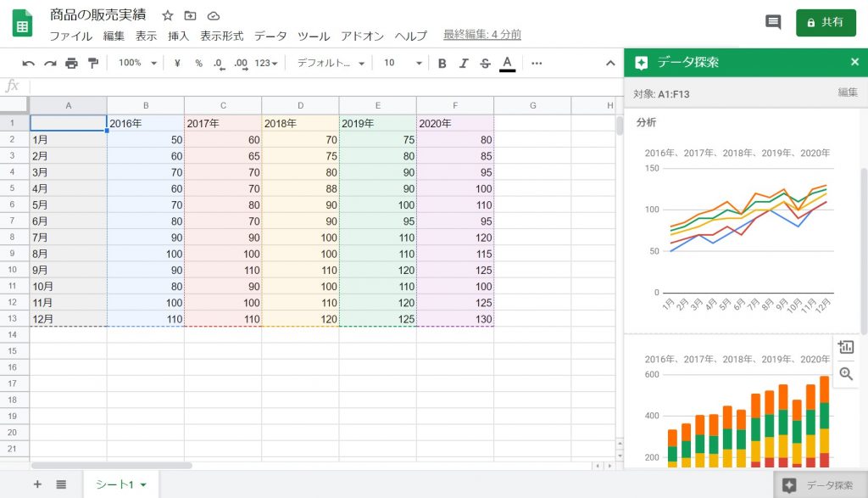
Task: Open the 編集 menu
Action: [114, 36]
